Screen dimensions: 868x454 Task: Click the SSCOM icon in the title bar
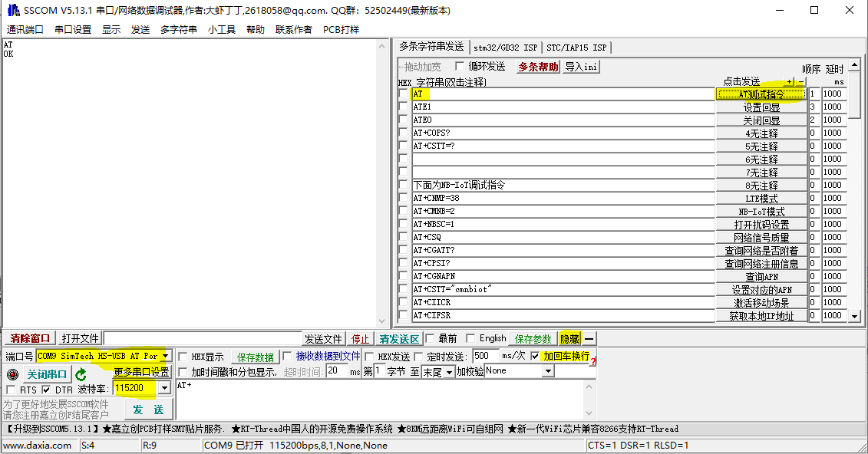point(11,10)
